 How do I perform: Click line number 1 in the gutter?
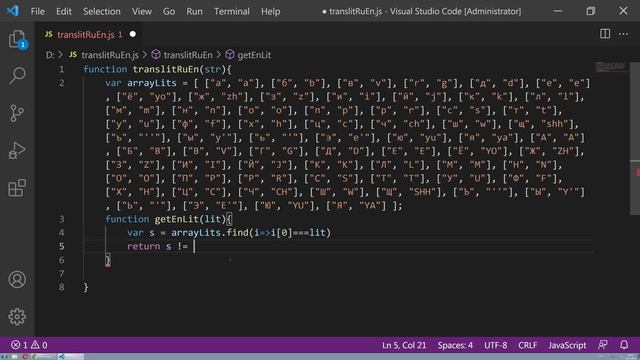62,69
